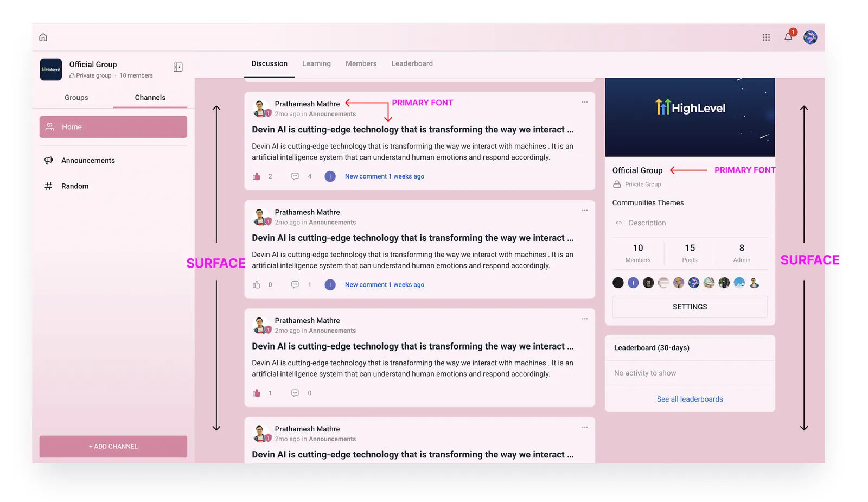Select the Home channel

[113, 127]
